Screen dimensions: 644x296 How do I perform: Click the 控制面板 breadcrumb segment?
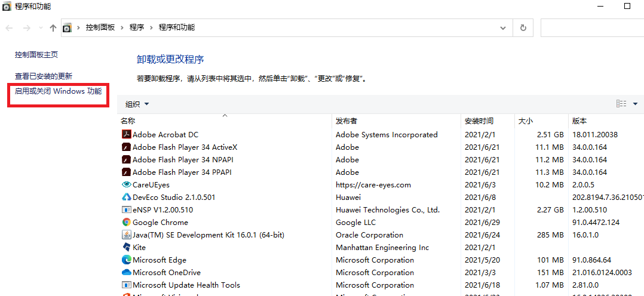pyautogui.click(x=100, y=27)
